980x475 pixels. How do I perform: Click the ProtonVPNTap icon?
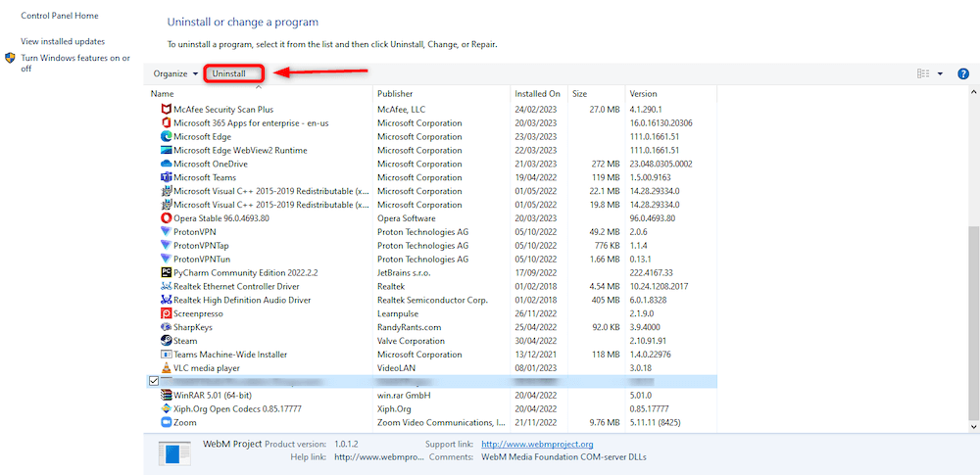click(167, 246)
